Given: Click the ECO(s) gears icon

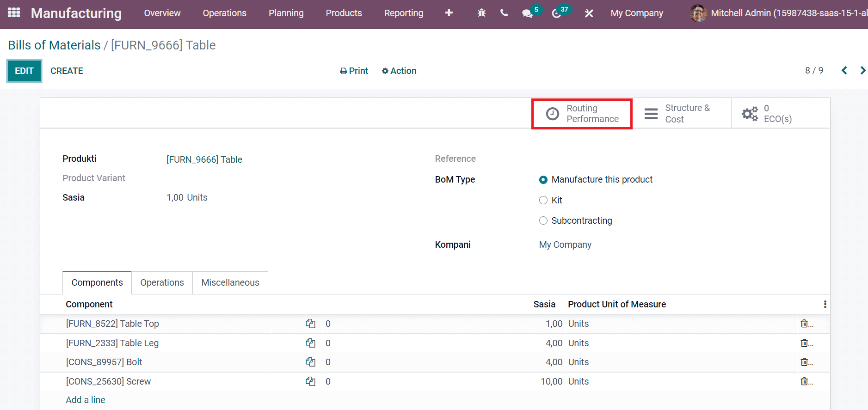Looking at the screenshot, I should click(x=750, y=114).
